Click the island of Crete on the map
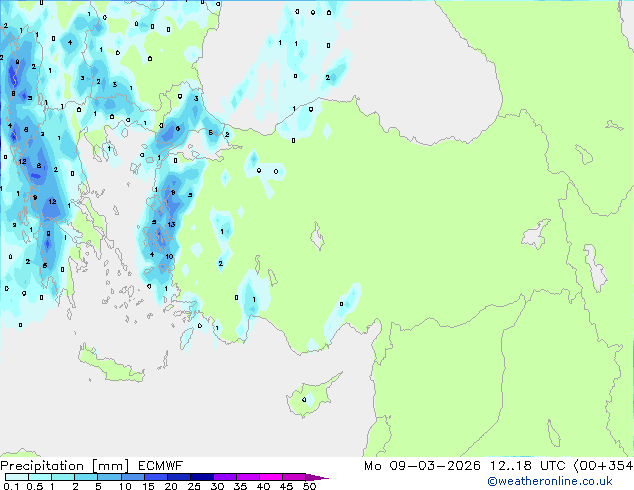 [111, 366]
